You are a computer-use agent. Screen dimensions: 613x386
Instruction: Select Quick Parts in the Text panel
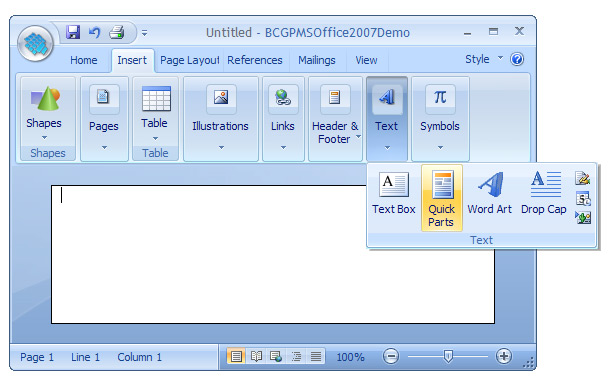pyautogui.click(x=442, y=198)
